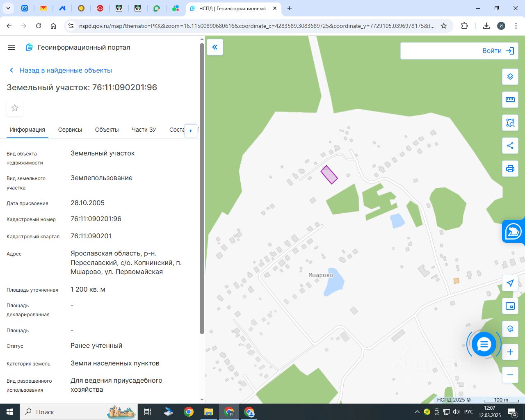Click the share map icon
This screenshot has height=420, width=525.
click(510, 146)
